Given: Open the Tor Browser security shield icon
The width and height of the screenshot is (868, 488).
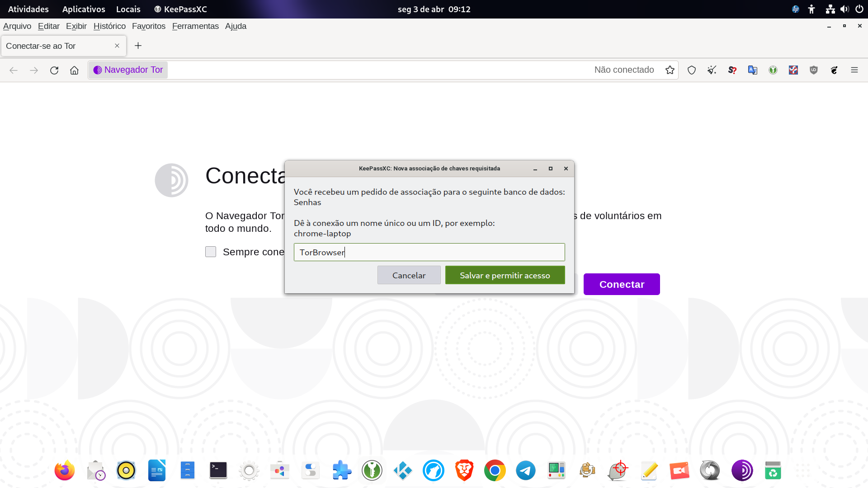Looking at the screenshot, I should 692,70.
